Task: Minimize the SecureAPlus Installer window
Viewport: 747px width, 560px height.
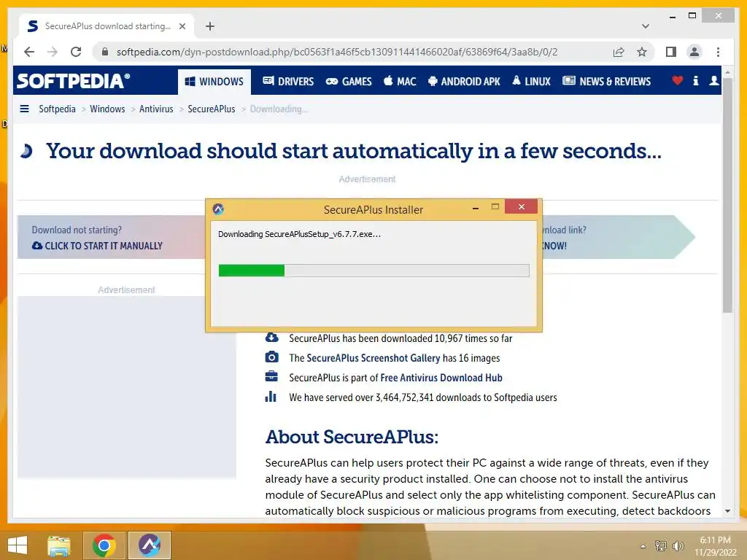Action: pos(476,208)
